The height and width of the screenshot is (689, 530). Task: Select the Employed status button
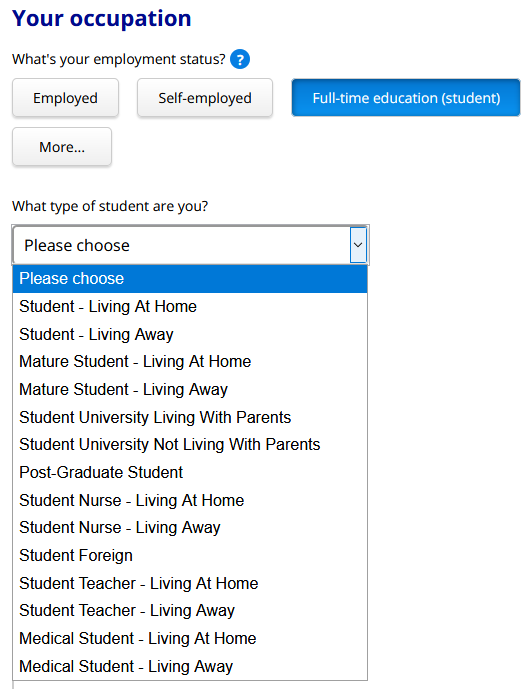click(65, 98)
